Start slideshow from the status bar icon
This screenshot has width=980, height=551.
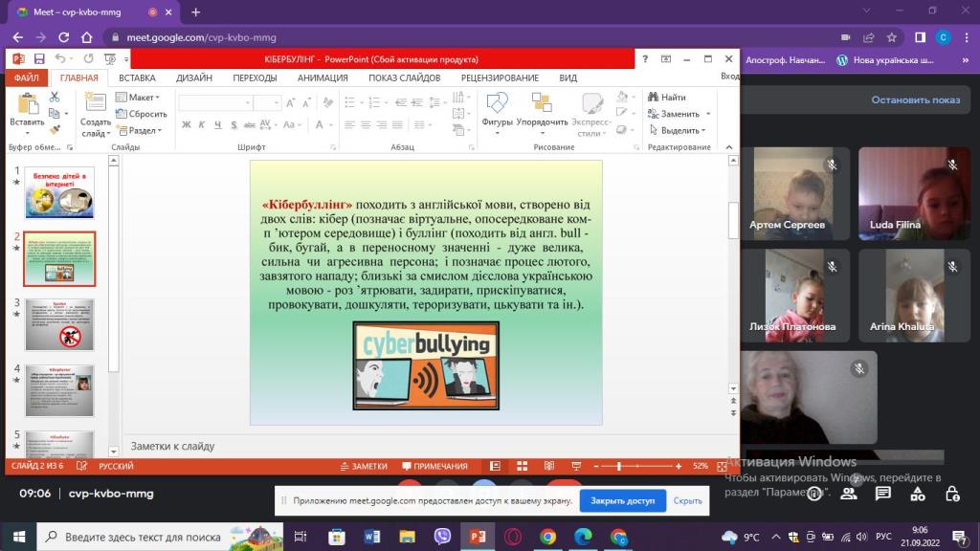[x=575, y=466]
